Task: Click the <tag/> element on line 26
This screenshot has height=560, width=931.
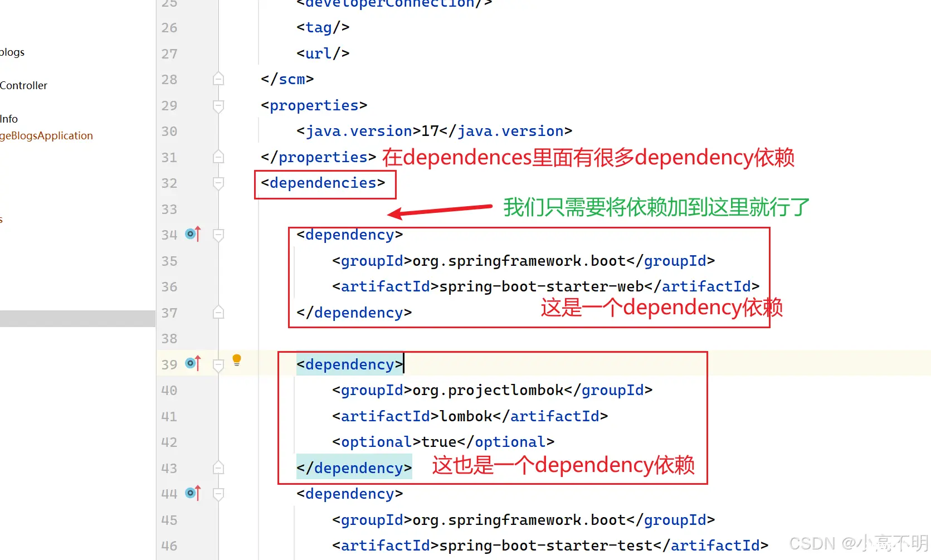Action: (x=323, y=27)
